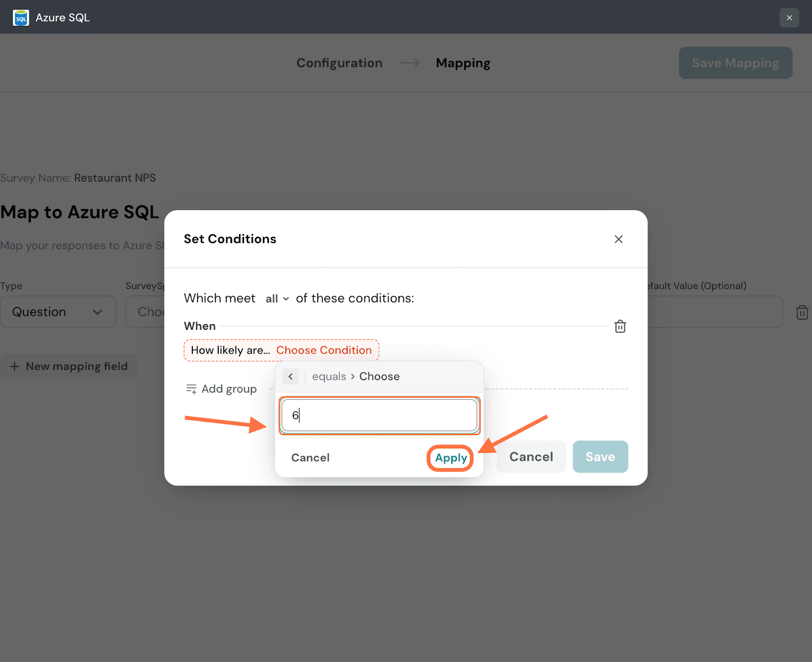
Task: Close the Set Conditions dialog
Action: pyautogui.click(x=618, y=239)
